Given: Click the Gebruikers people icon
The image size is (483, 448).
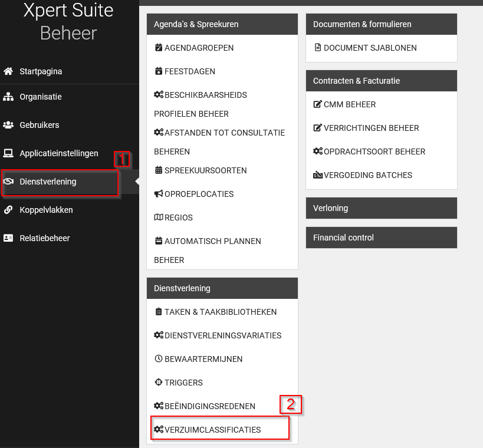Looking at the screenshot, I should pos(8,125).
